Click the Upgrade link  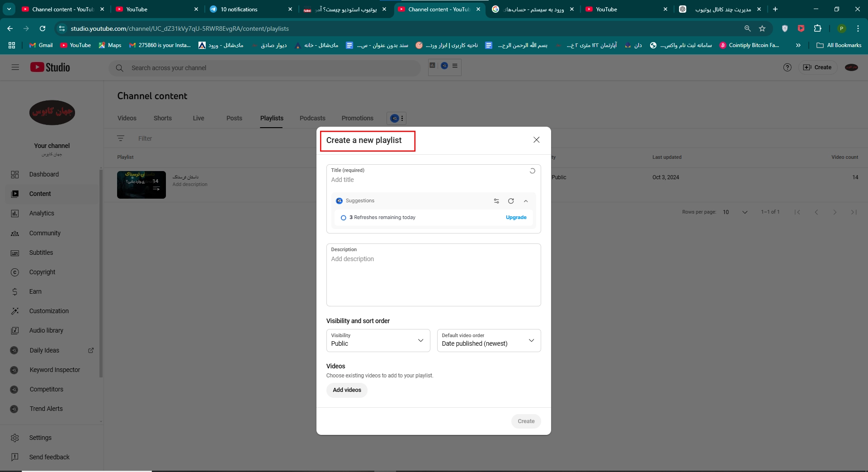(516, 218)
